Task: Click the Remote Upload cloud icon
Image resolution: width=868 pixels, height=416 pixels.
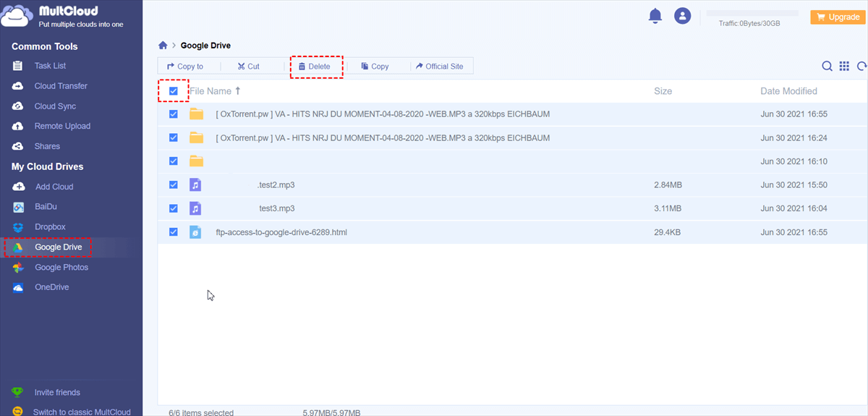Action: pos(19,126)
